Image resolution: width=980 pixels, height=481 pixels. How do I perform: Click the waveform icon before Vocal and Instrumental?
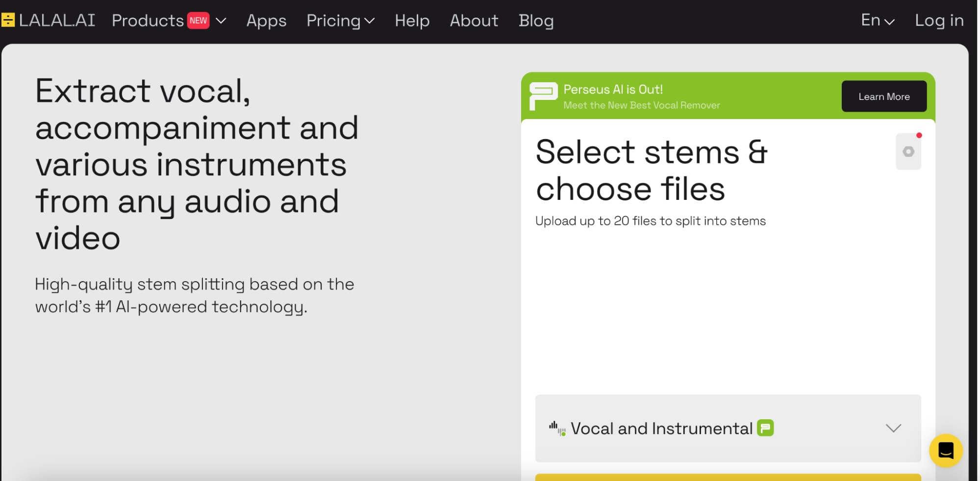(557, 429)
